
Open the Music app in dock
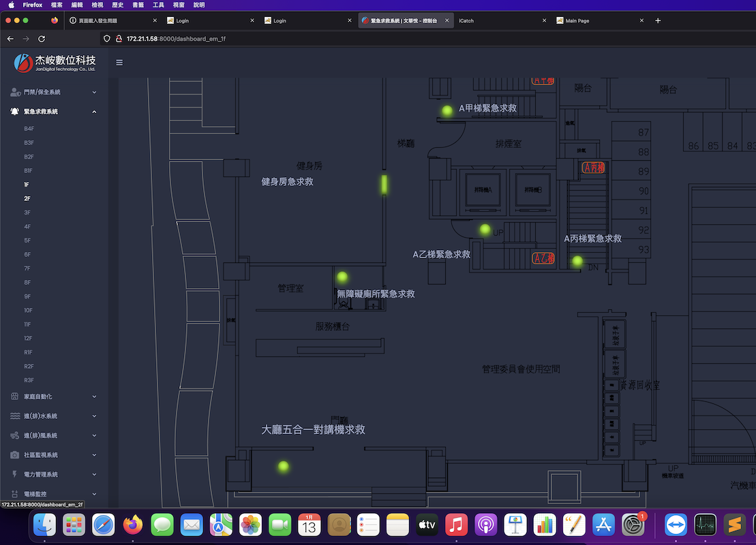pos(456,525)
